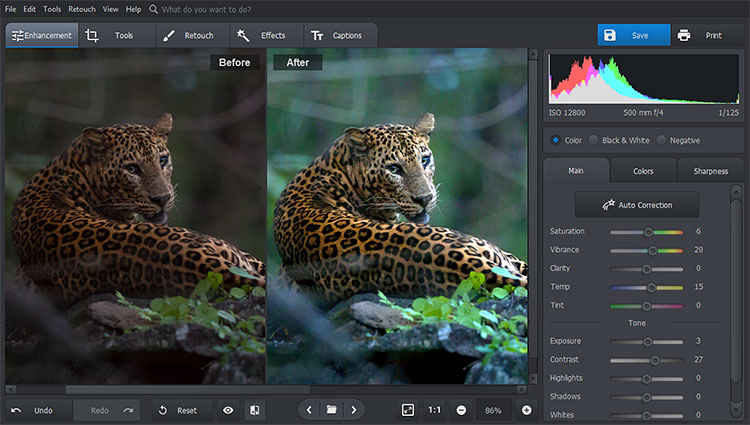Click the fit-to-screen icon

pyautogui.click(x=408, y=410)
